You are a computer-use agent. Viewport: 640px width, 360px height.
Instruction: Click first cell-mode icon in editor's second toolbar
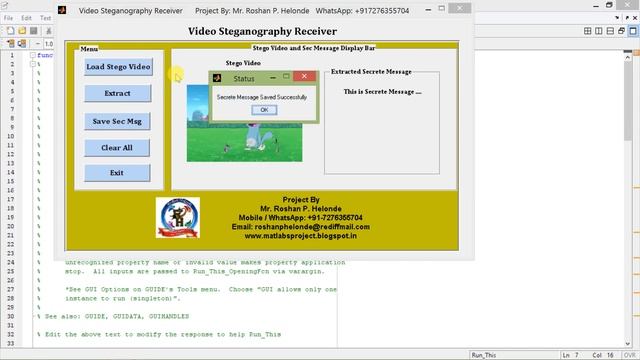tap(10, 43)
